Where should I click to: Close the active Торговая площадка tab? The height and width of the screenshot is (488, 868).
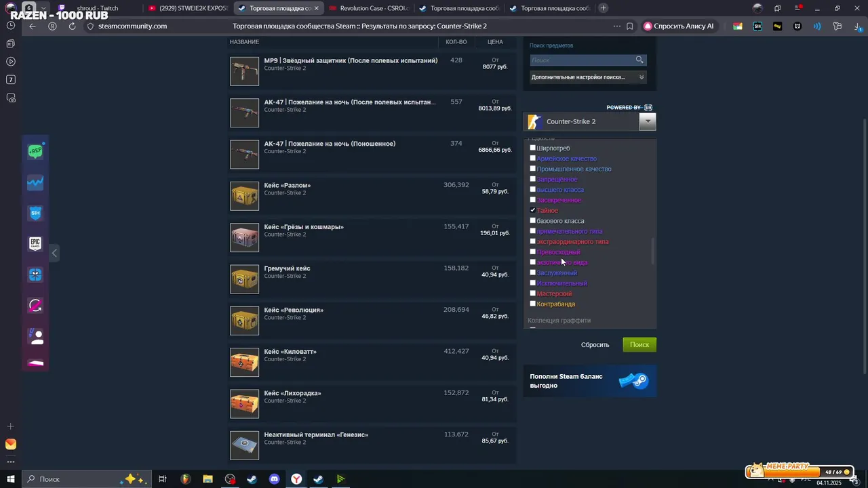pyautogui.click(x=316, y=8)
